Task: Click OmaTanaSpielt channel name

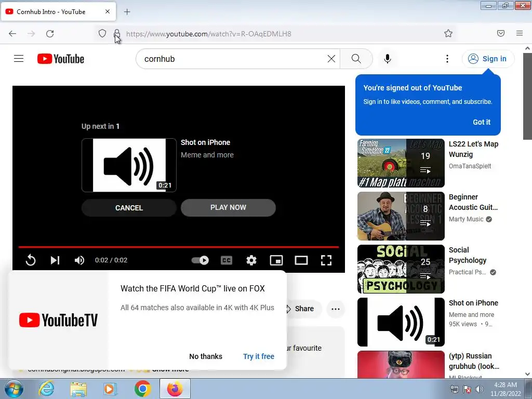Action: [470, 166]
